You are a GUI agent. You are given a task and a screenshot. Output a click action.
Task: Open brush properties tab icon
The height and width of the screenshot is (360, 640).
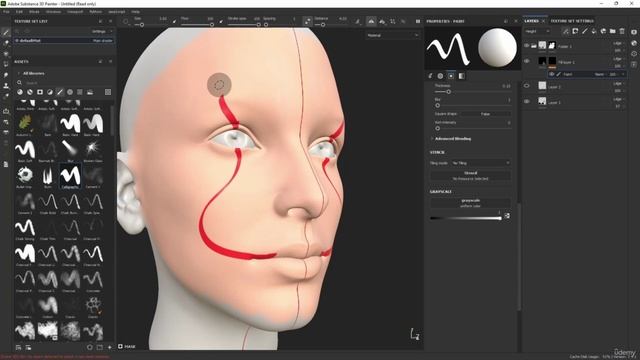point(430,76)
